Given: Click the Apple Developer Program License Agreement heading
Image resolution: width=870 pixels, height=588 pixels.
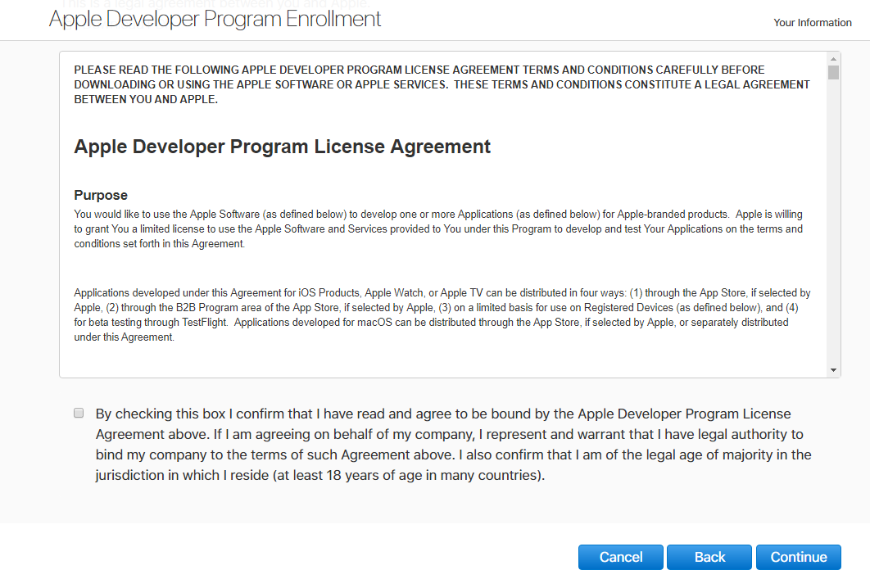Looking at the screenshot, I should pos(283,147).
